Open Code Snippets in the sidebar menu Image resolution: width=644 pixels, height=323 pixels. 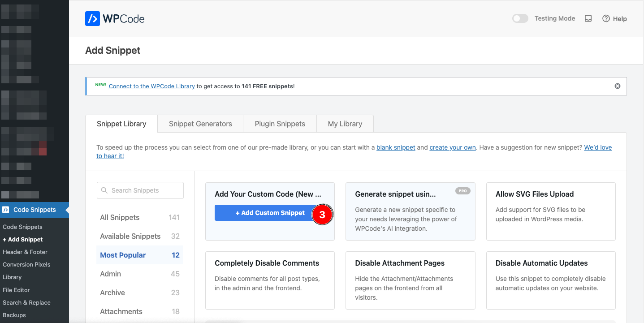(x=35, y=210)
